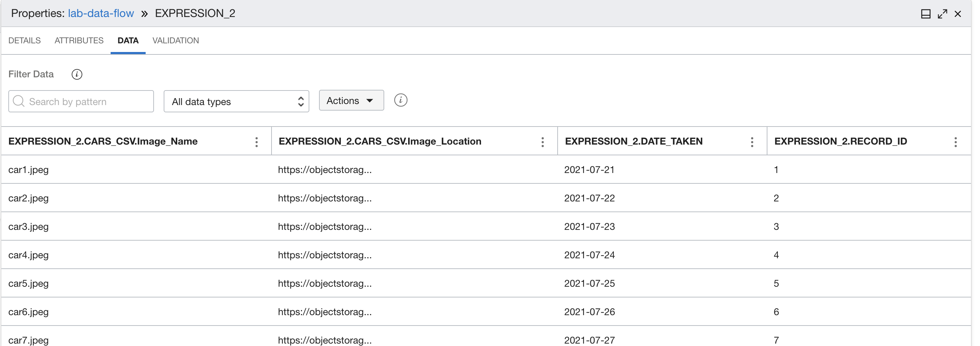Expand the Actions dropdown menu
Viewport: 980px width, 346px height.
pyautogui.click(x=351, y=101)
